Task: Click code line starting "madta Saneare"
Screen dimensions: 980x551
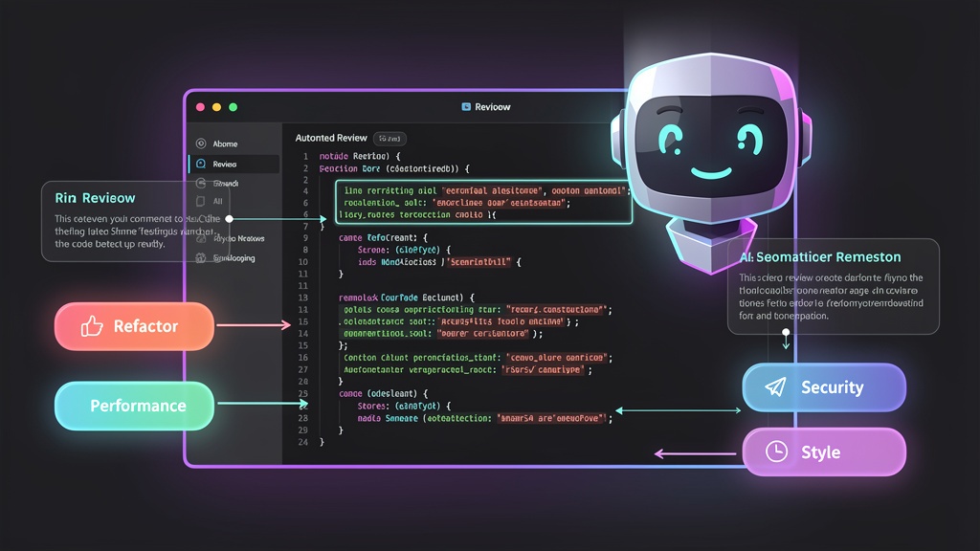Action: tap(485, 419)
